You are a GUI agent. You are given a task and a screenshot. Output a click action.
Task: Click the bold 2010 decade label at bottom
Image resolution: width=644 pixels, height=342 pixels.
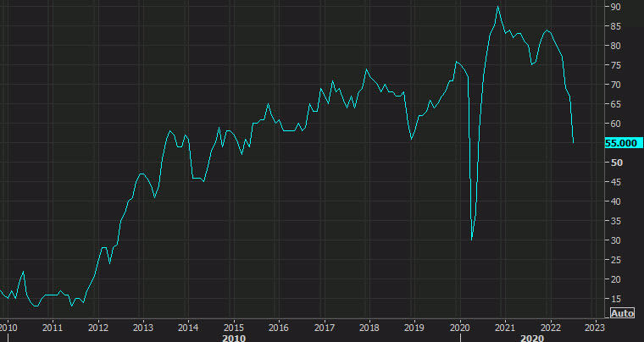click(234, 339)
